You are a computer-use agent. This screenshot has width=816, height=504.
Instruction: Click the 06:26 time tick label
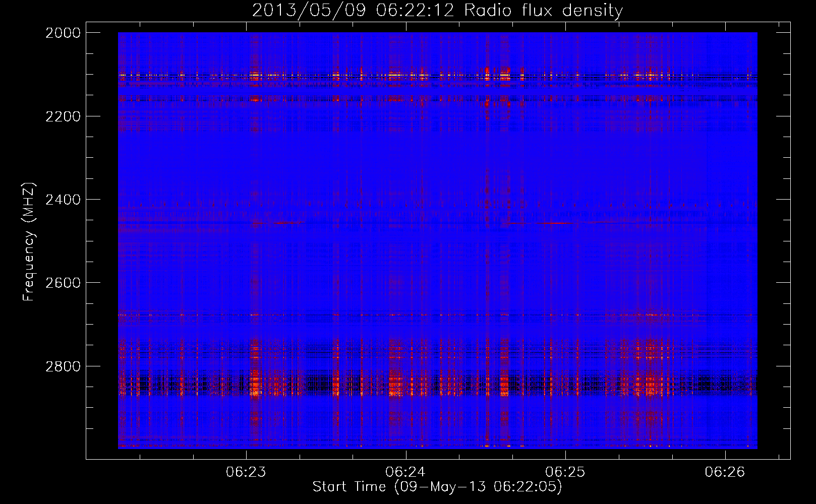click(x=725, y=472)
